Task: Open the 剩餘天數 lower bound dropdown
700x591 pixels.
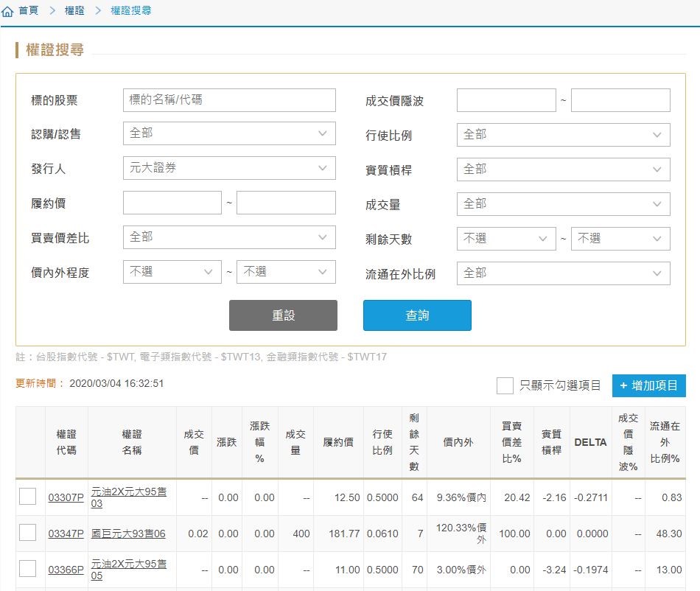Action: (x=506, y=239)
